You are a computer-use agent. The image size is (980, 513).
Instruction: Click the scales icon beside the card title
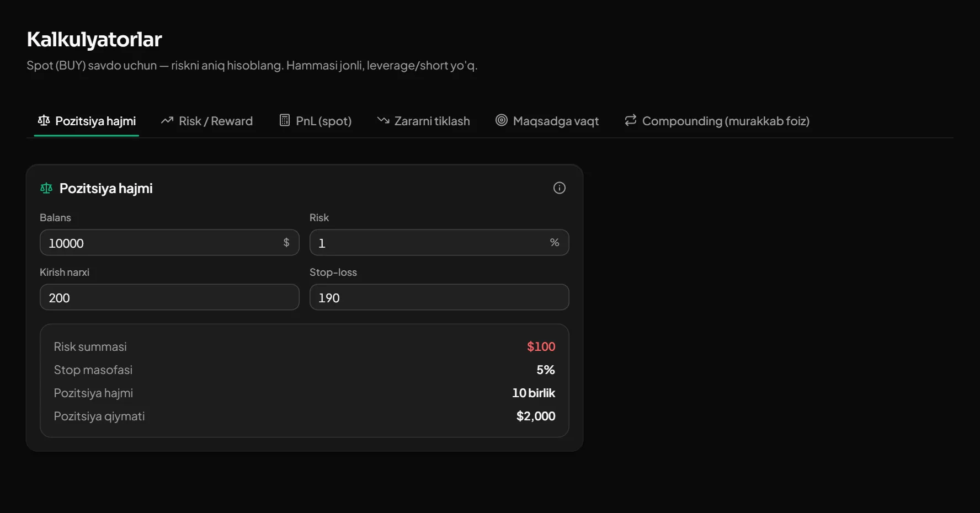pyautogui.click(x=46, y=189)
